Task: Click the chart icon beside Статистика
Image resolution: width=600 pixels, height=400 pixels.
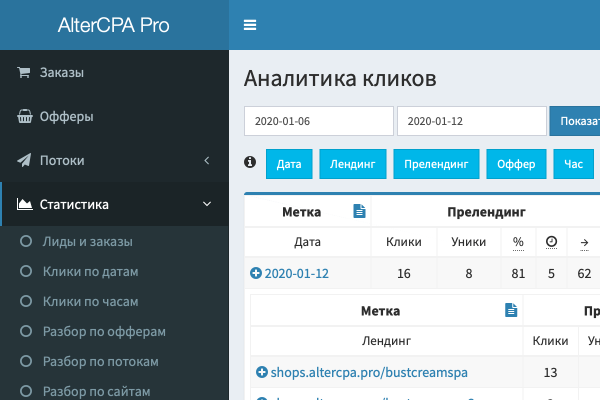Action: click(24, 204)
